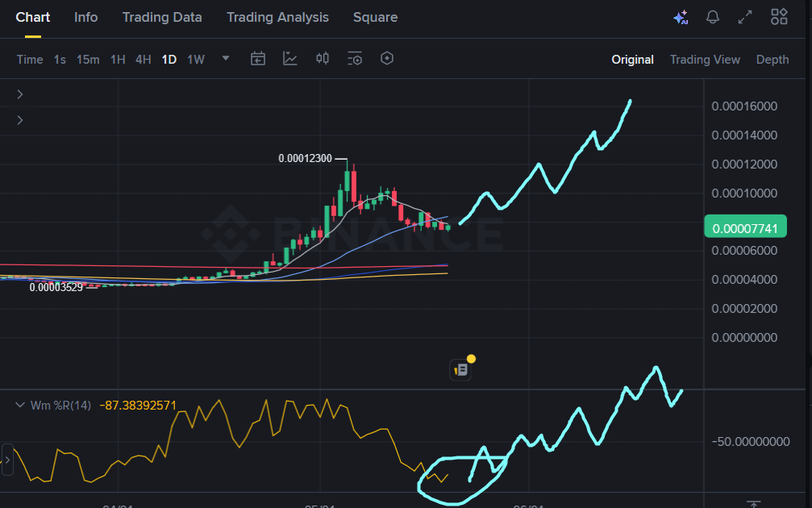Select the 15m interval
The height and width of the screenshot is (508, 812).
[x=88, y=60]
